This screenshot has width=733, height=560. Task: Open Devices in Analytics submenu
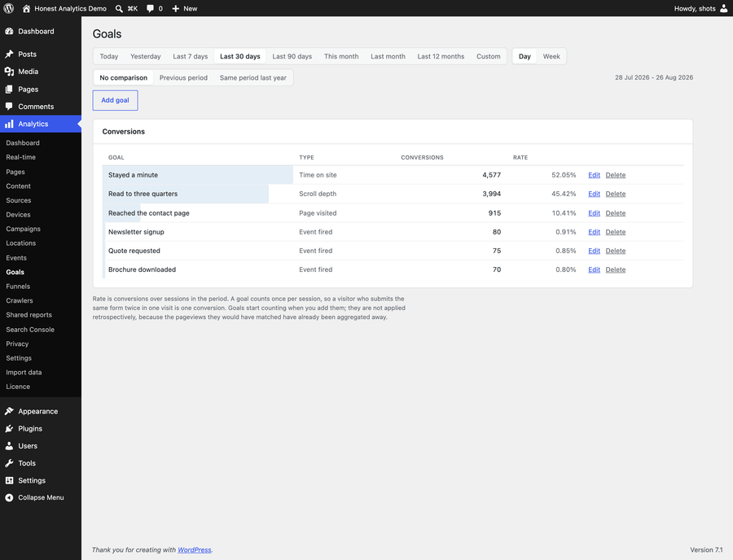click(18, 214)
